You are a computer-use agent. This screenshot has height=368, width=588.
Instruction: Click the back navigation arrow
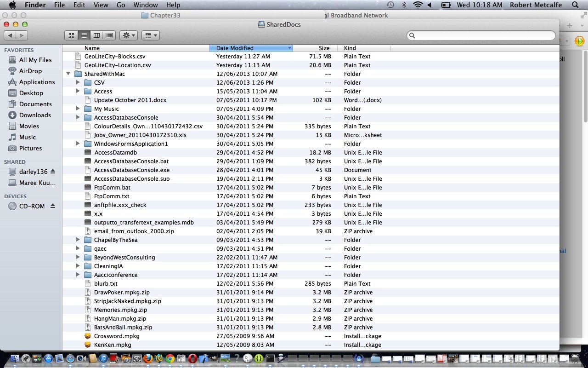[x=10, y=35]
